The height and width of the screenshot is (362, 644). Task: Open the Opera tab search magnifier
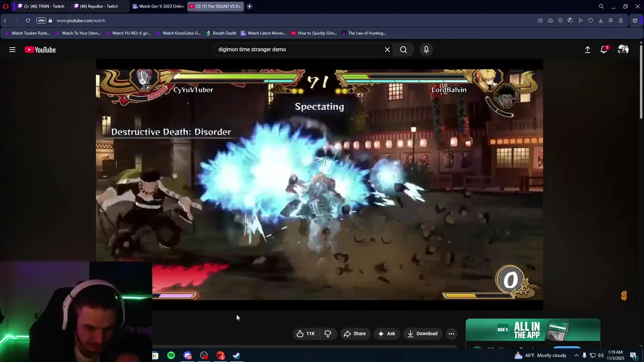601,7
